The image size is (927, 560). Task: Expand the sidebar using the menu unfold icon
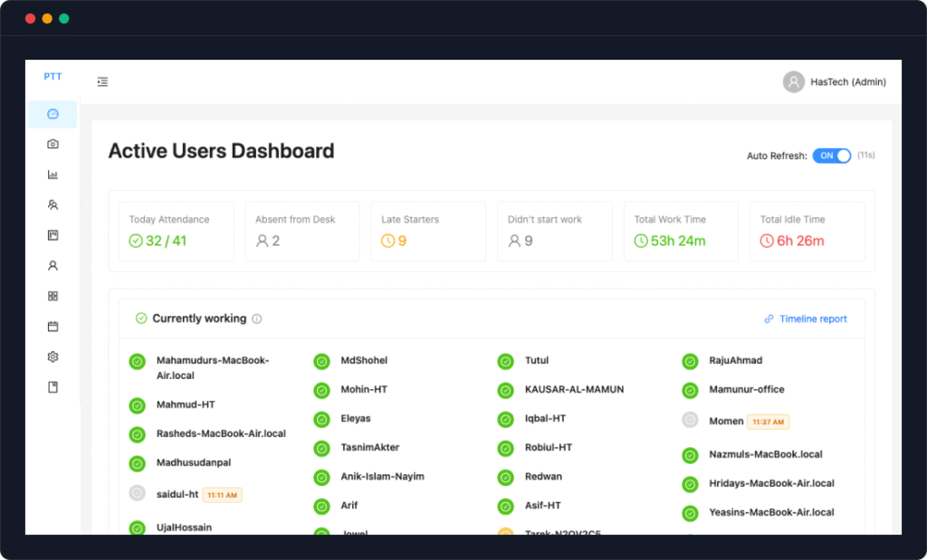[102, 82]
